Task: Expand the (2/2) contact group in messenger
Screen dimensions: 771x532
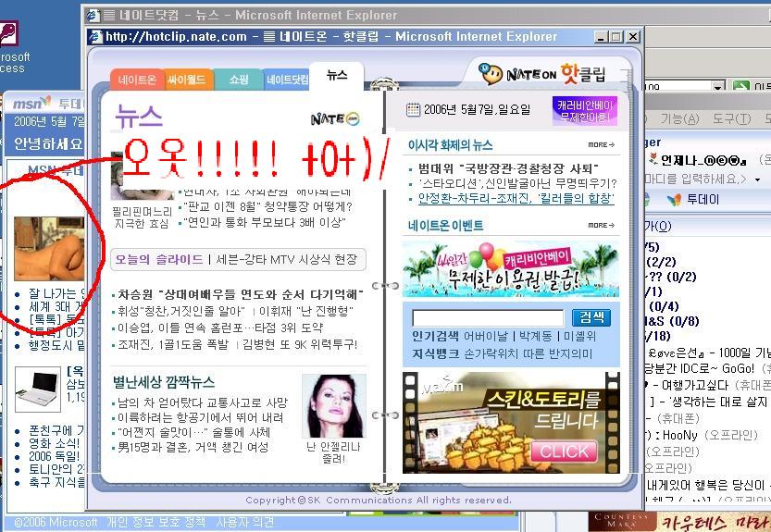Action: (661, 262)
